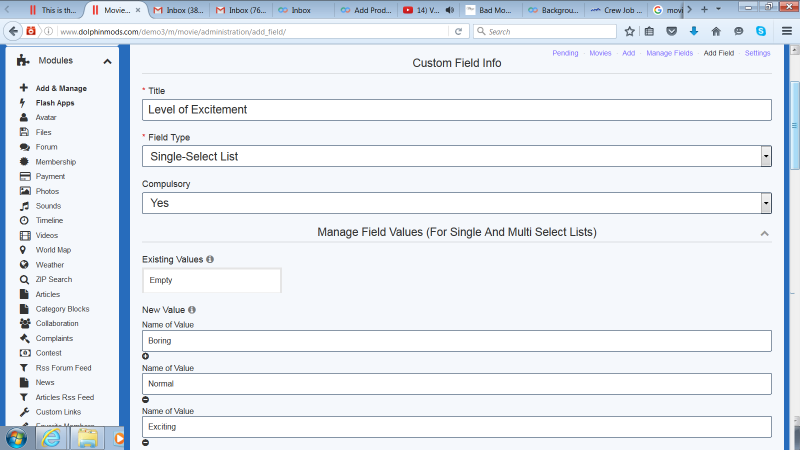
Task: Open the Compulsory dropdown
Action: (765, 202)
